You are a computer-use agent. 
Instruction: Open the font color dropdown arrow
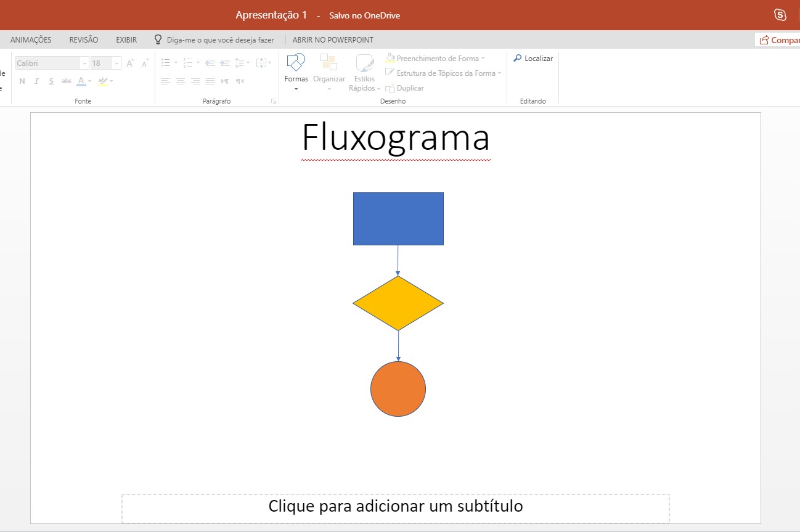click(x=90, y=81)
